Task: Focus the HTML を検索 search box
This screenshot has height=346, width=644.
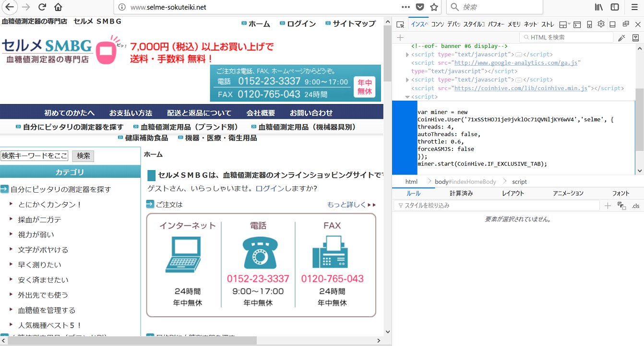Action: [x=566, y=37]
